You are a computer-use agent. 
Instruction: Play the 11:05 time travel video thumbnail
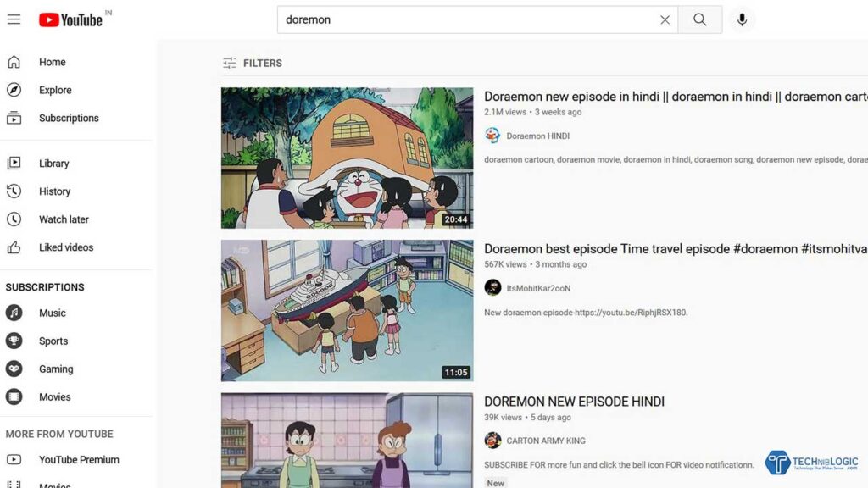point(347,310)
